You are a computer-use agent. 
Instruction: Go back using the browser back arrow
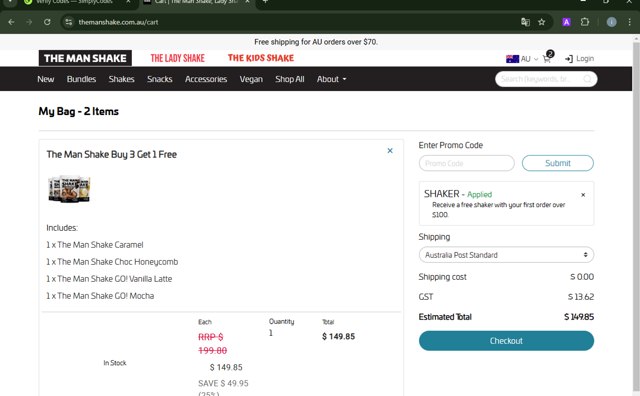[x=11, y=22]
